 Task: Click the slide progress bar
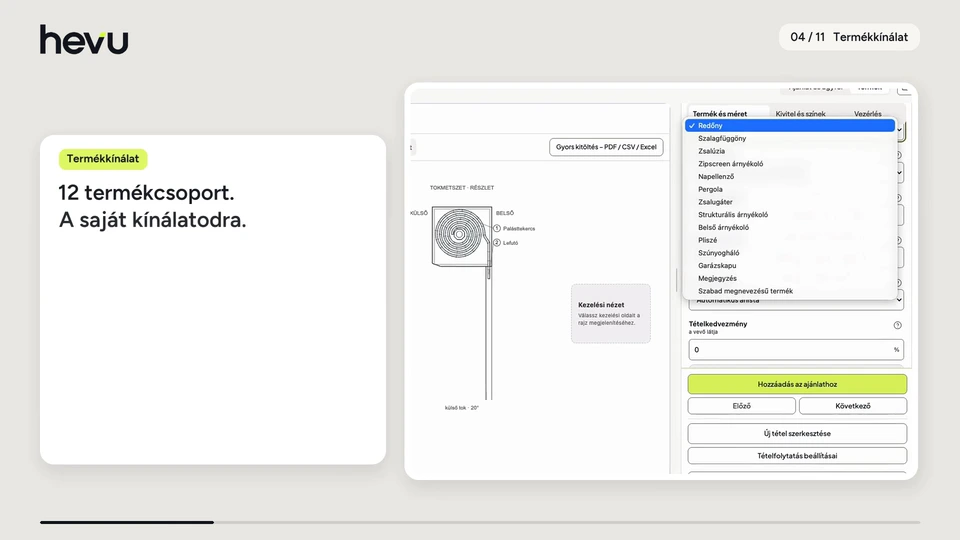[480, 522]
